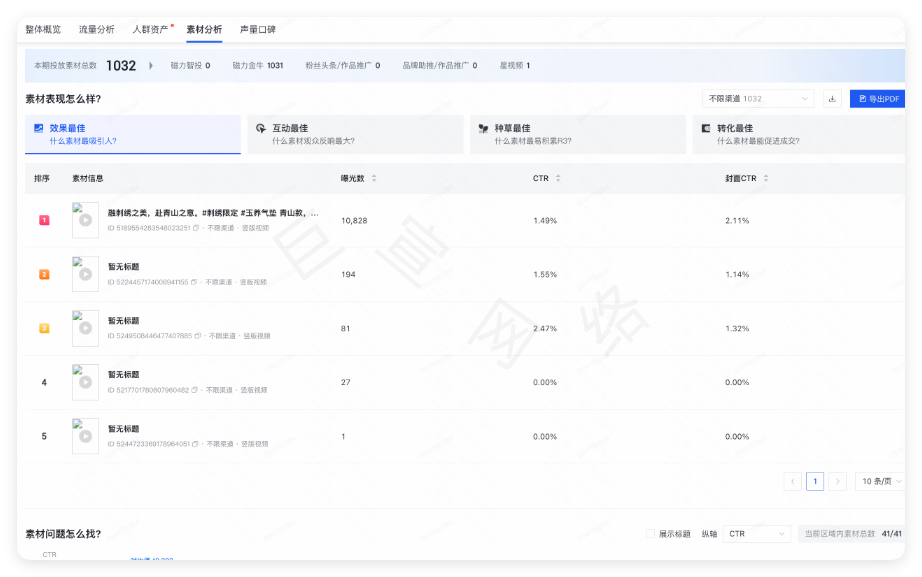Viewport: 922px width, 577px height.
Task: Open the 10 条/页 page size dropdown
Action: click(880, 481)
